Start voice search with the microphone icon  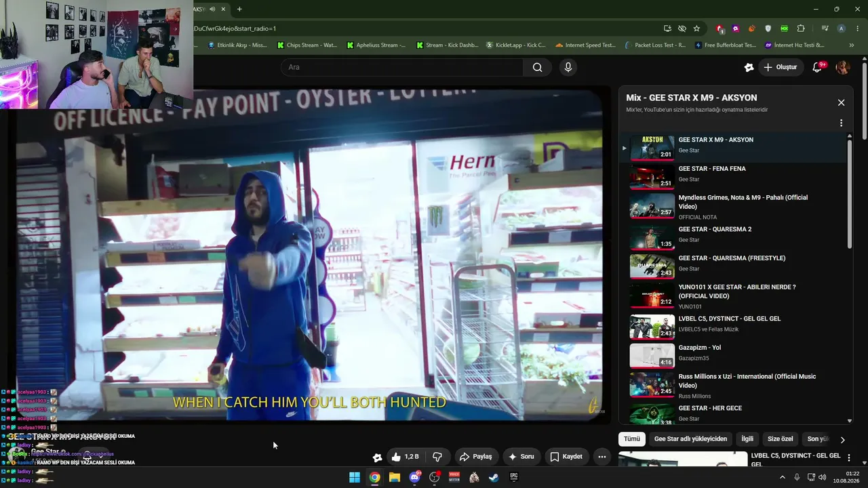(x=568, y=67)
